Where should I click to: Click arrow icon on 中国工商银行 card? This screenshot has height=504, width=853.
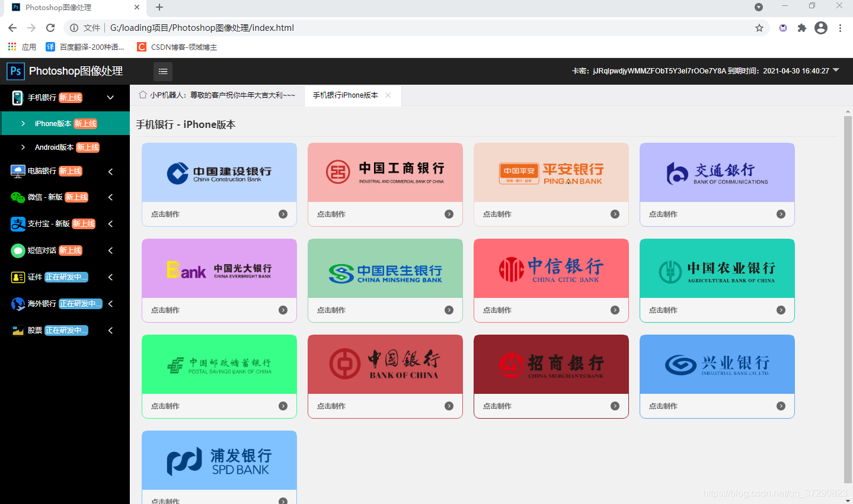449,214
